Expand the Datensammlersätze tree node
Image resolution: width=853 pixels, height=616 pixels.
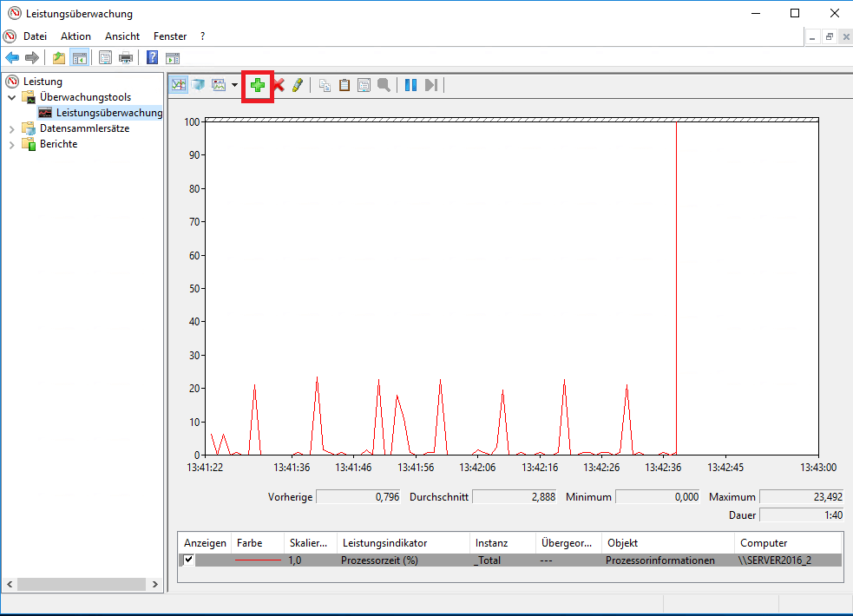point(12,128)
